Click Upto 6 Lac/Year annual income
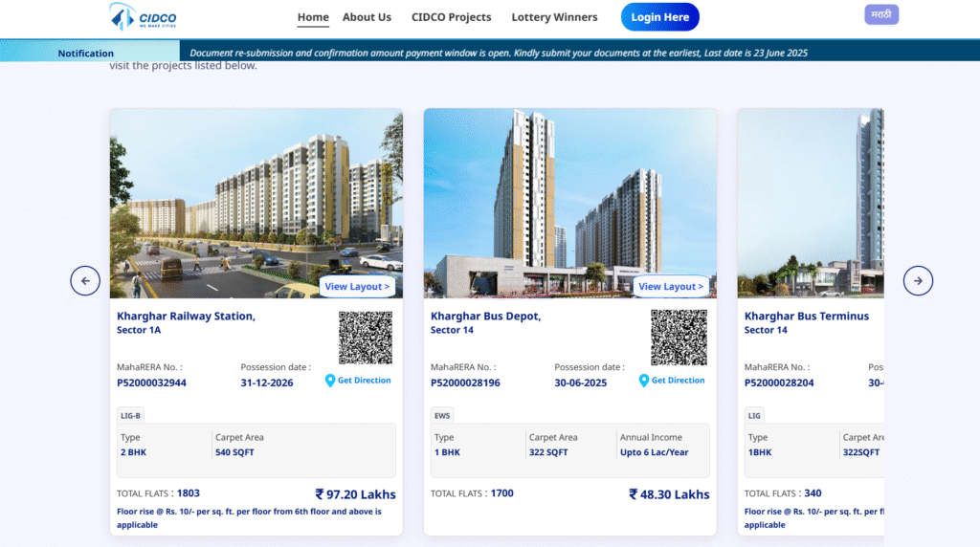 [654, 452]
